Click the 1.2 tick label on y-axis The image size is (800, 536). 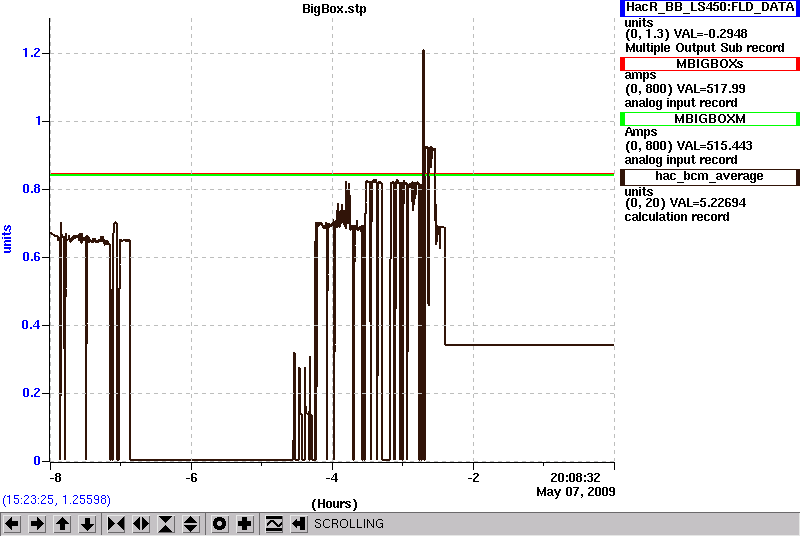click(x=32, y=53)
